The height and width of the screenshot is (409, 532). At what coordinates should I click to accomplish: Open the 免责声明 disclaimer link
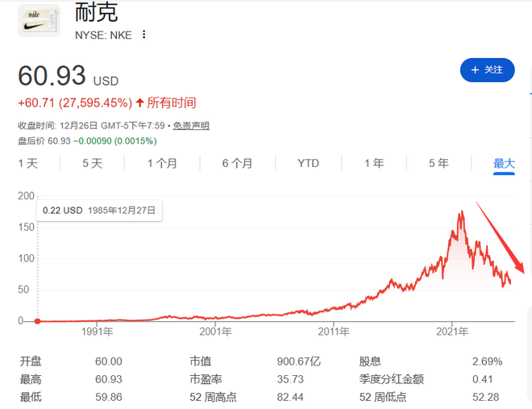(x=191, y=125)
